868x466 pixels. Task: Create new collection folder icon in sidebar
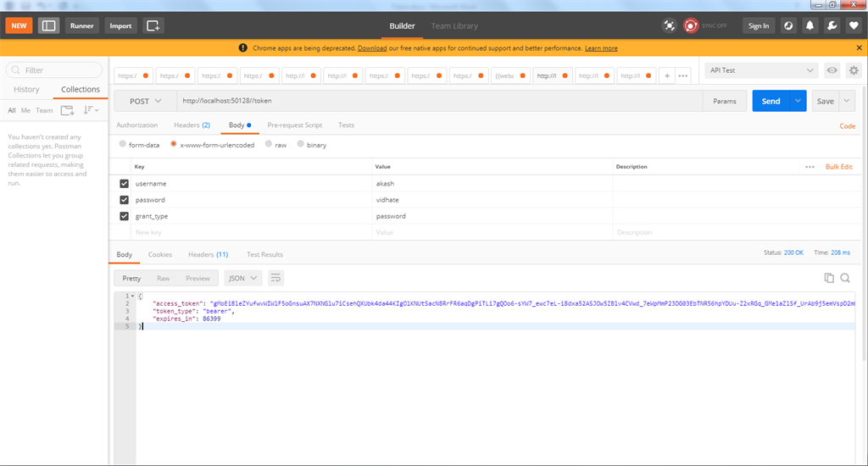click(x=67, y=110)
